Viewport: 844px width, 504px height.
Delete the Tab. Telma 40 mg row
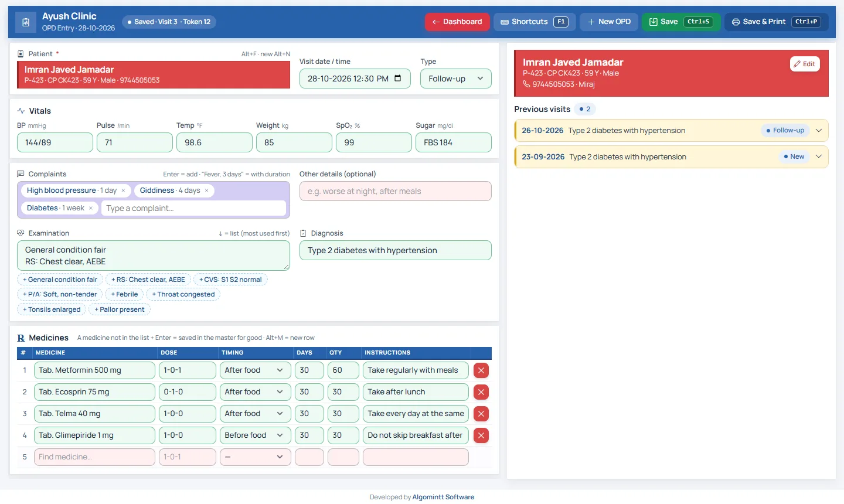click(481, 414)
